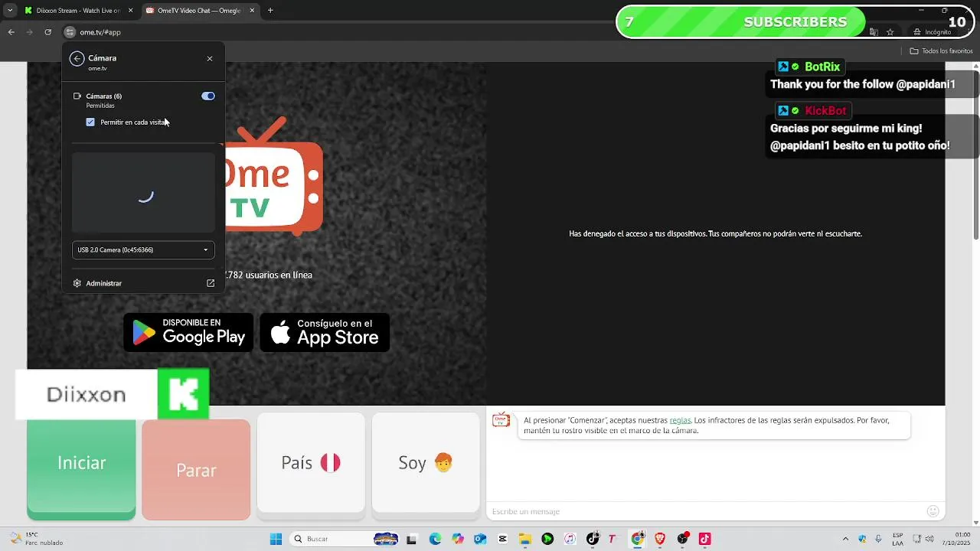Open Task View in the taskbar

point(411,540)
